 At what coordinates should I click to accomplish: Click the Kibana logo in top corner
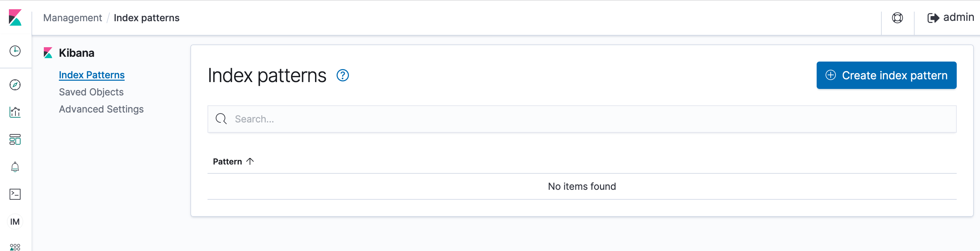click(x=15, y=17)
